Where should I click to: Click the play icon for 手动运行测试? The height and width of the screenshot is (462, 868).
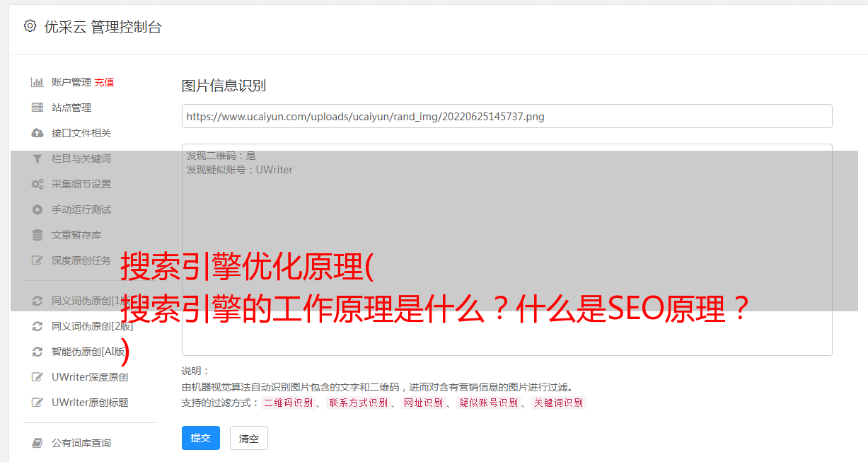(37, 209)
